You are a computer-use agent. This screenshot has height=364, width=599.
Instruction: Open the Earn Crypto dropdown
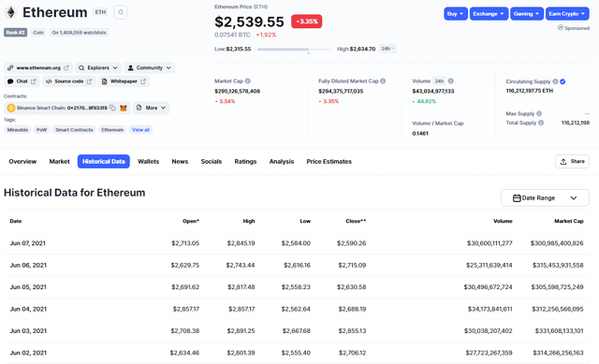pyautogui.click(x=567, y=14)
